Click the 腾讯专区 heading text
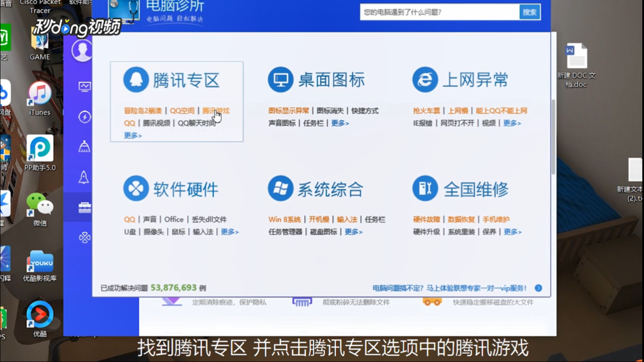Viewport: 644px width, 362px height. [x=186, y=80]
